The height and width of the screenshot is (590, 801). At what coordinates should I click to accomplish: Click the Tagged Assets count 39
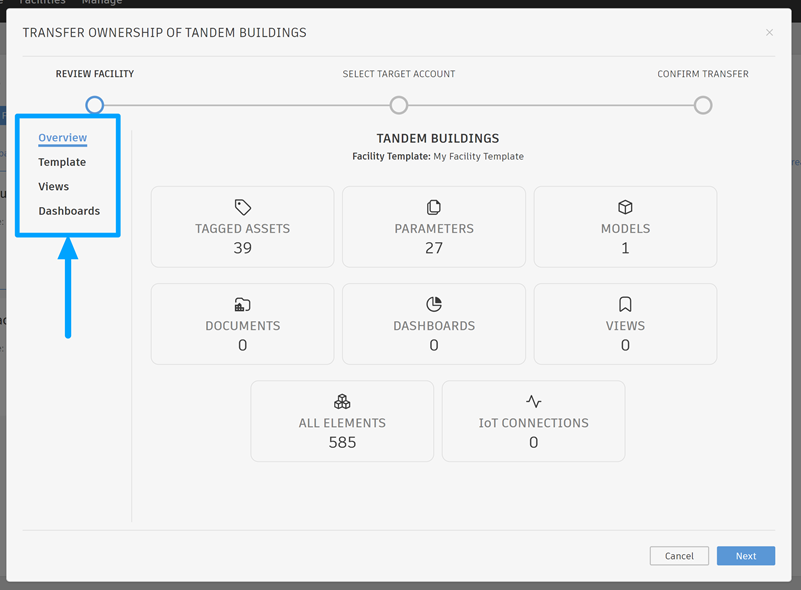[242, 248]
